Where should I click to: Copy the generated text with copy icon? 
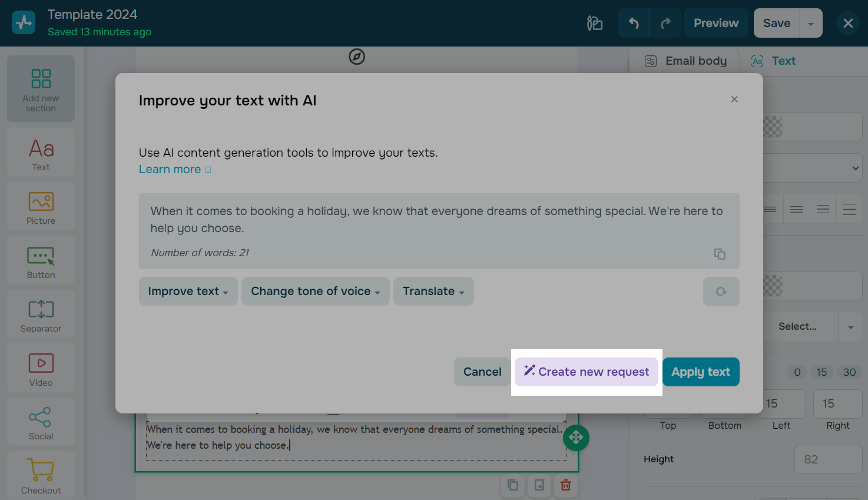720,254
